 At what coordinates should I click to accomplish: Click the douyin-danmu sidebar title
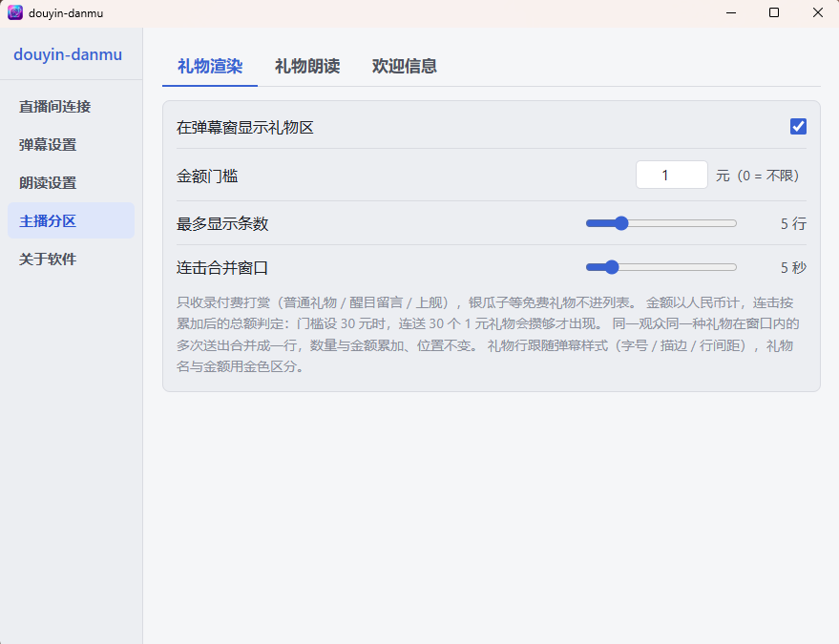[x=68, y=54]
